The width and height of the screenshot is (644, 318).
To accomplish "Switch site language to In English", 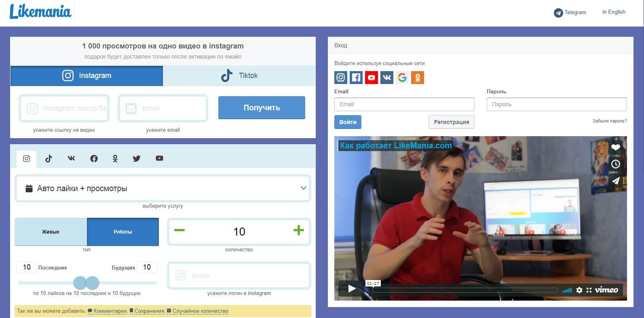I will pyautogui.click(x=614, y=12).
